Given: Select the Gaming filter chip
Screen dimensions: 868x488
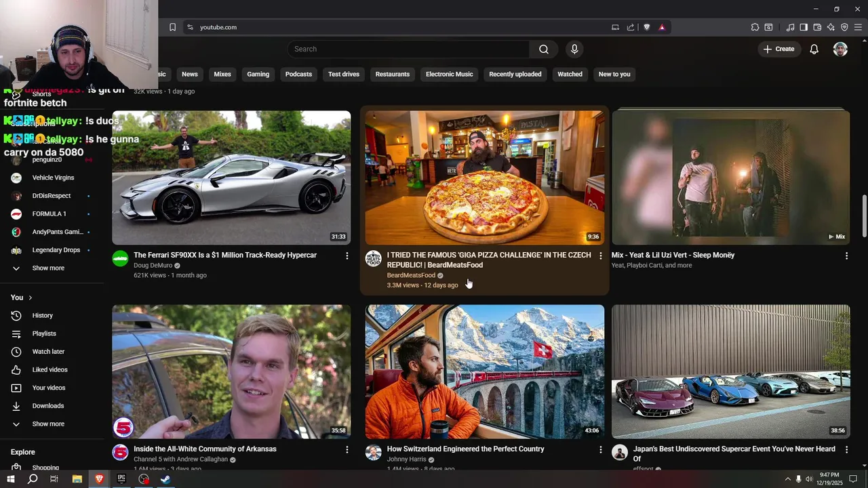Looking at the screenshot, I should pyautogui.click(x=258, y=74).
